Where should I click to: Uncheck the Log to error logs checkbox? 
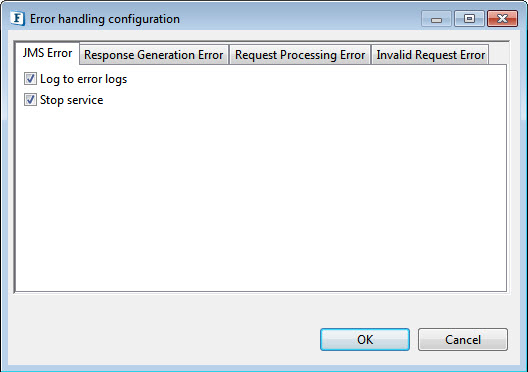tap(30, 79)
